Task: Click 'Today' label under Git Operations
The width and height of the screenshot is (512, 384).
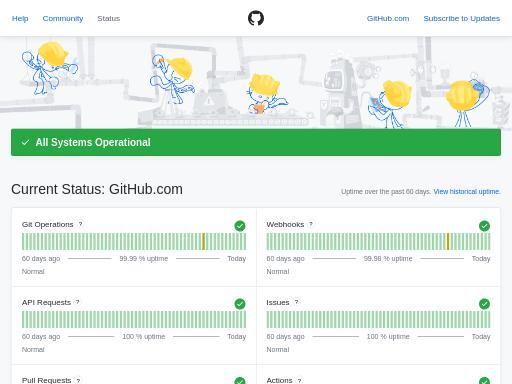Action: 237,259
